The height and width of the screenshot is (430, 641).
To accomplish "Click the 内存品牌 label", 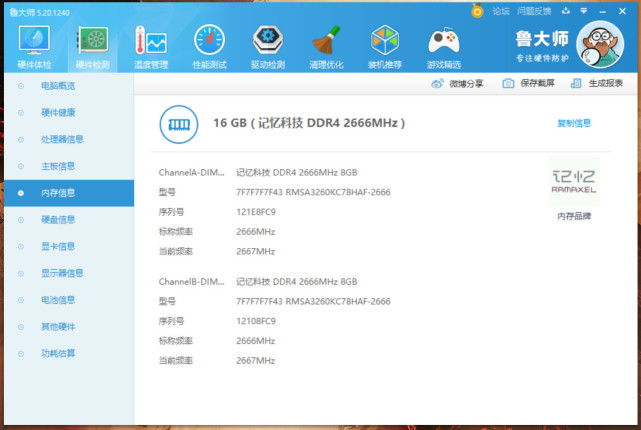I will click(x=574, y=216).
